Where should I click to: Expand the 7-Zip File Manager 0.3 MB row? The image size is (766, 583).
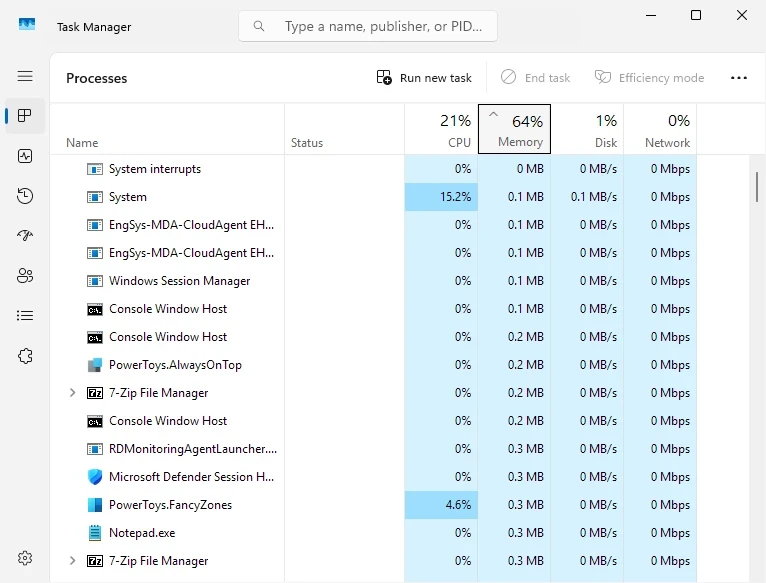72,561
